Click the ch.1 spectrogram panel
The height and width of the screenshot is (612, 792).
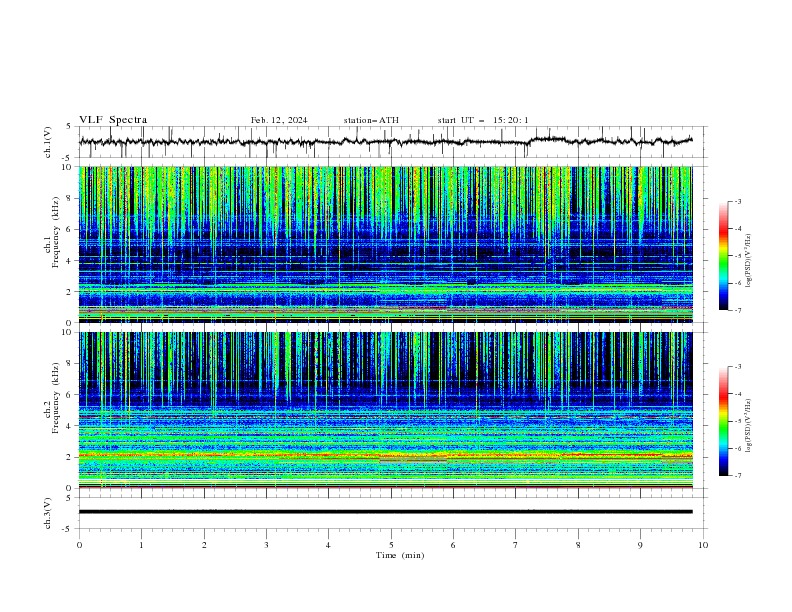coord(386,244)
